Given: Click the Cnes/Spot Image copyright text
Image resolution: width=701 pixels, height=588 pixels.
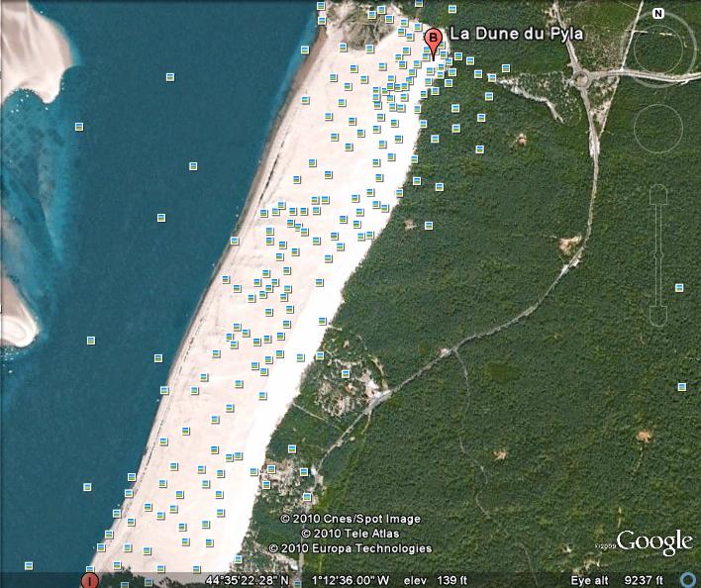Looking at the screenshot, I should point(350,519).
